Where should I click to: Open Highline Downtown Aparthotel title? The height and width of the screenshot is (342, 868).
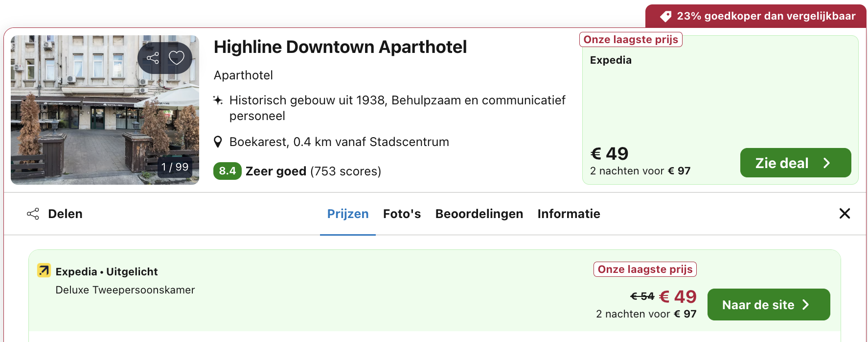pyautogui.click(x=340, y=47)
